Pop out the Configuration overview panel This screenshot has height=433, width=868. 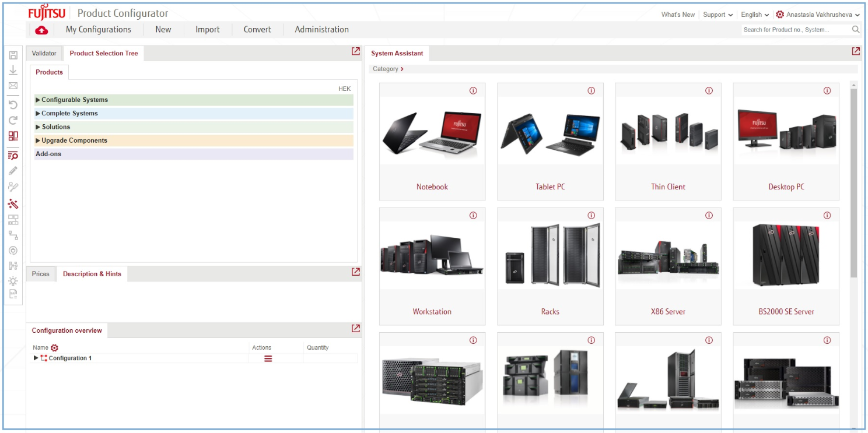[356, 328]
